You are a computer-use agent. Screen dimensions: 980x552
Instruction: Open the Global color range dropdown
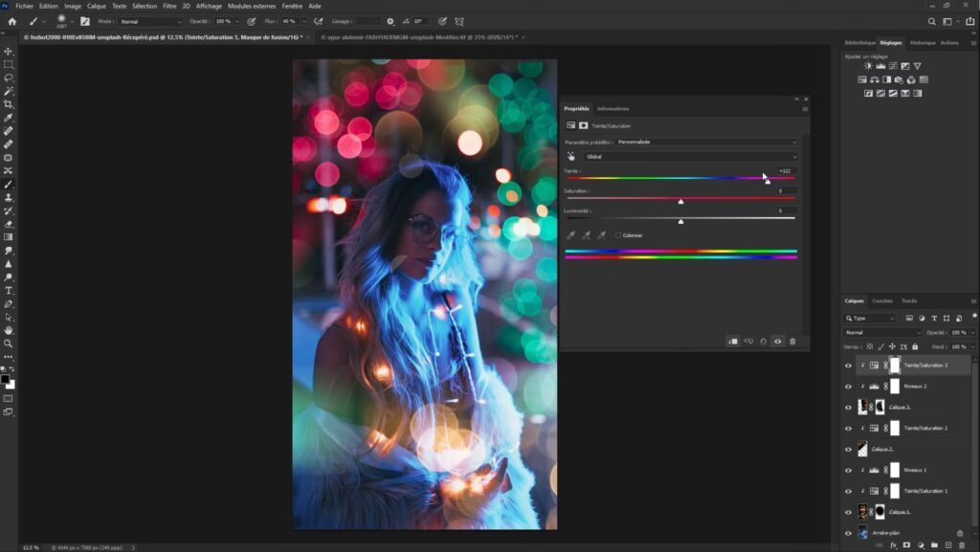tap(689, 156)
